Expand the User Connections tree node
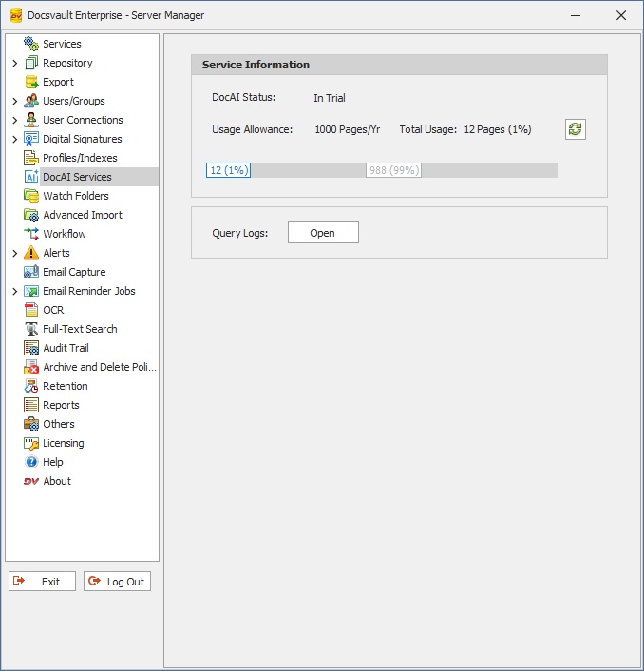The width and height of the screenshot is (644, 671). [15, 121]
